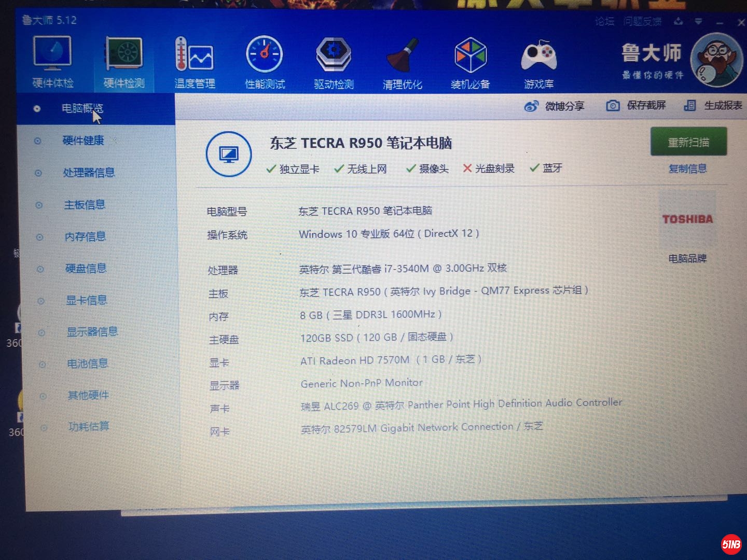
Task: Click the 复制信息 copy info link
Action: [687, 169]
